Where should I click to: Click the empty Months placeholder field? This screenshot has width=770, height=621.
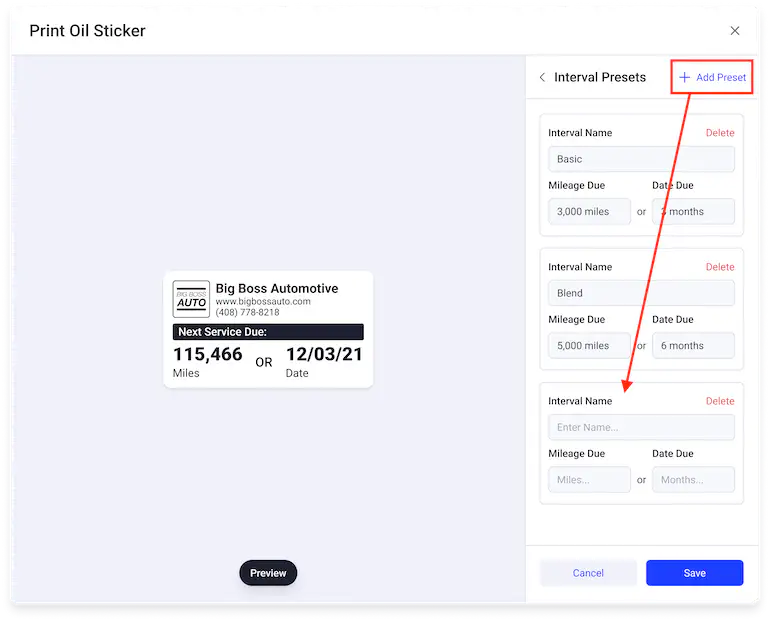693,479
